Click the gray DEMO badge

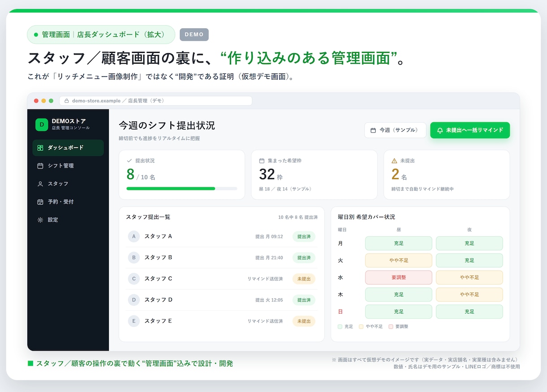[194, 34]
